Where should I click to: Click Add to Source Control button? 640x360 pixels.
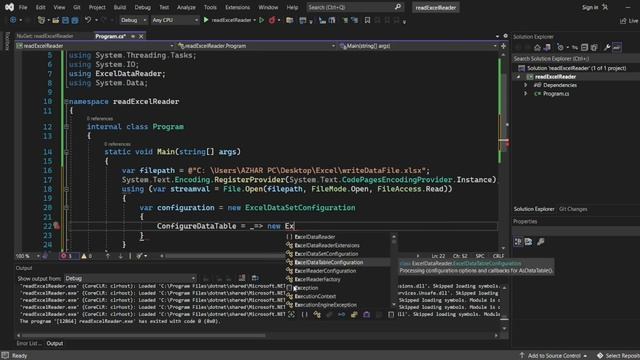553,356
